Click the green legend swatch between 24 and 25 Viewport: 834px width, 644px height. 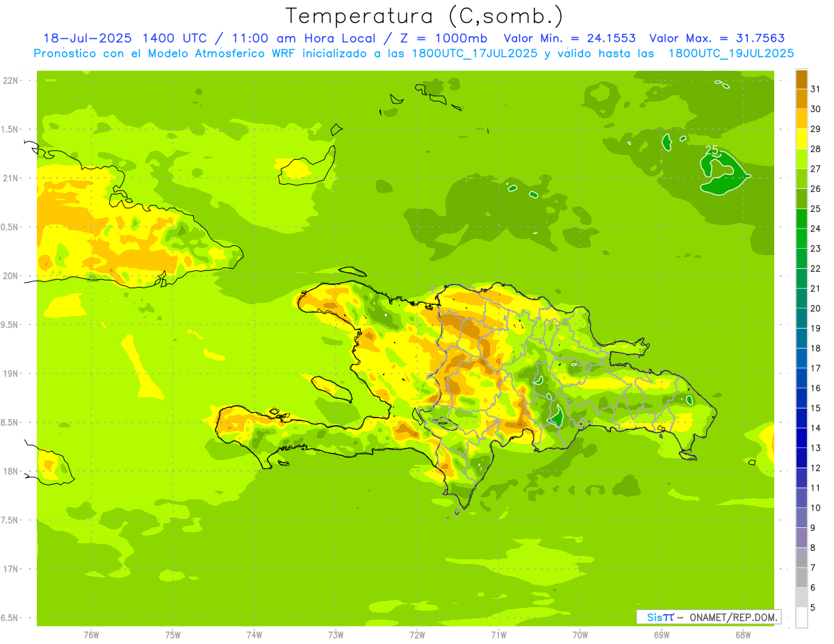[x=801, y=218]
